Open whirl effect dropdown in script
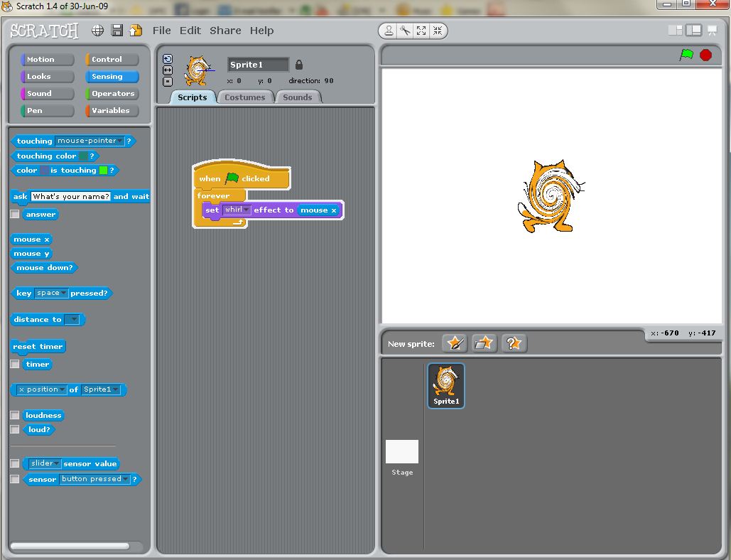731x560 pixels. (237, 210)
